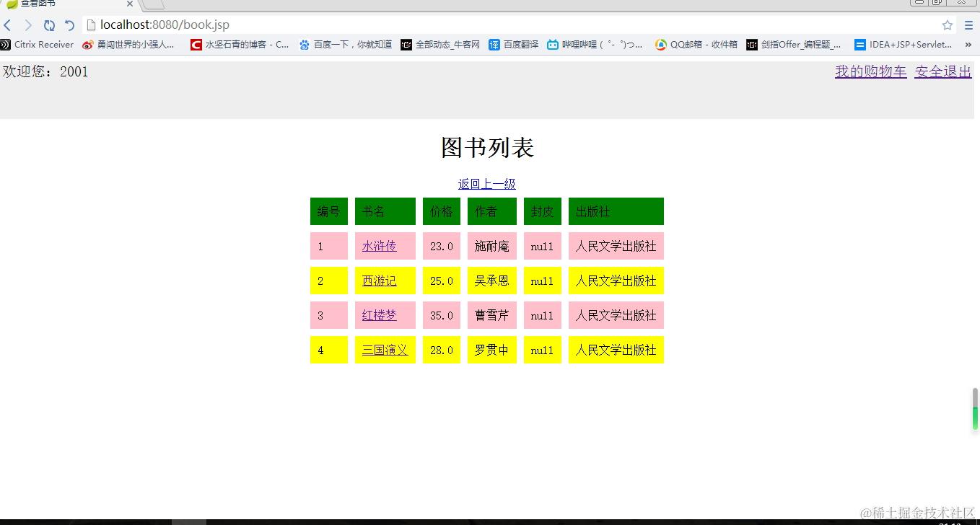Click the undo-style circular arrow icon
Screen dimensions: 980x525
coord(69,24)
